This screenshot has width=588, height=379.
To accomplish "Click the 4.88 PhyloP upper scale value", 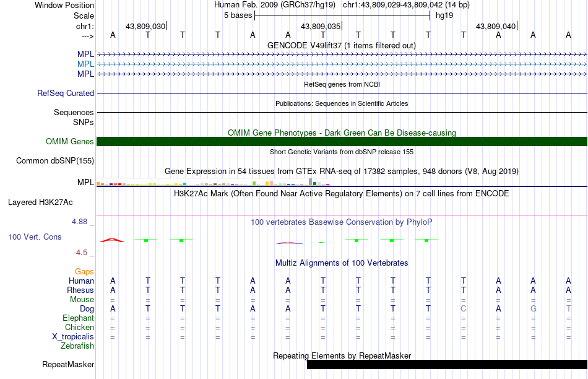I will tap(79, 222).
